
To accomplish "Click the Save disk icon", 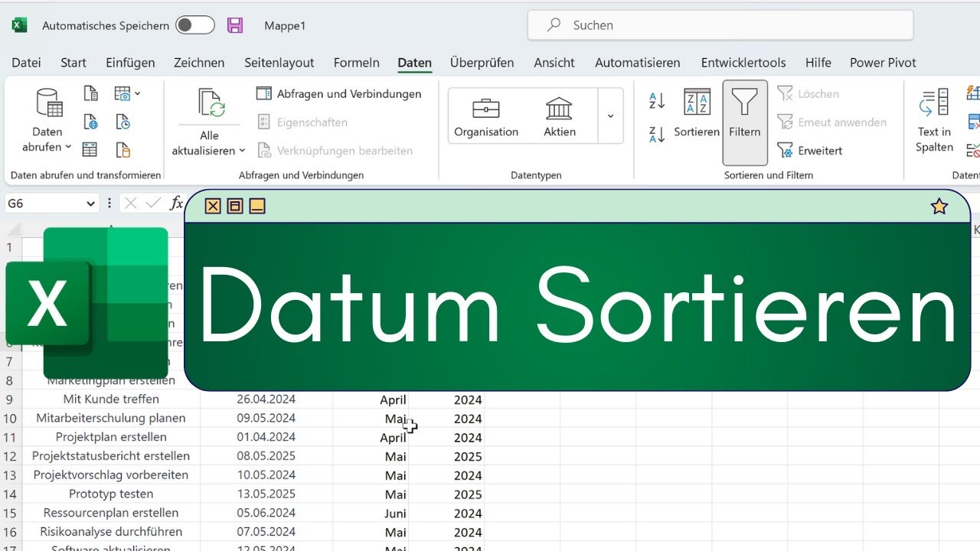I will (235, 25).
